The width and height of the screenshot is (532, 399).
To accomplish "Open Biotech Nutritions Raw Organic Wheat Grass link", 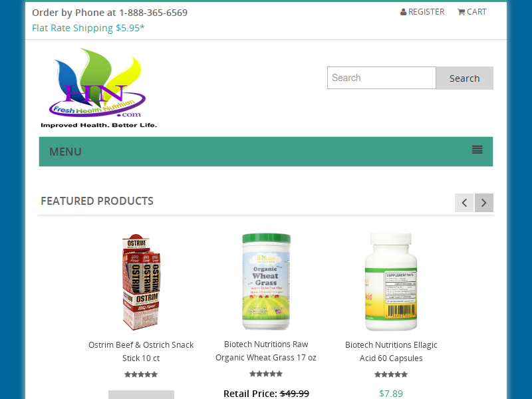I will point(266,351).
